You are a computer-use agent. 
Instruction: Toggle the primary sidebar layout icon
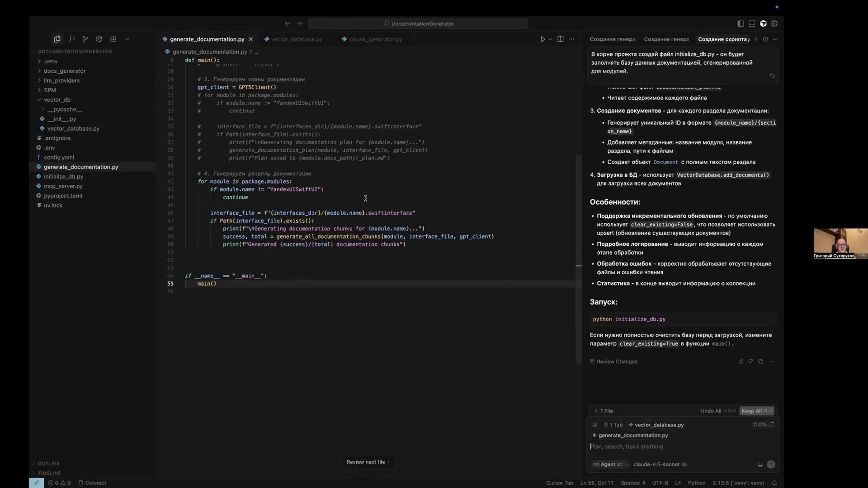(x=741, y=23)
